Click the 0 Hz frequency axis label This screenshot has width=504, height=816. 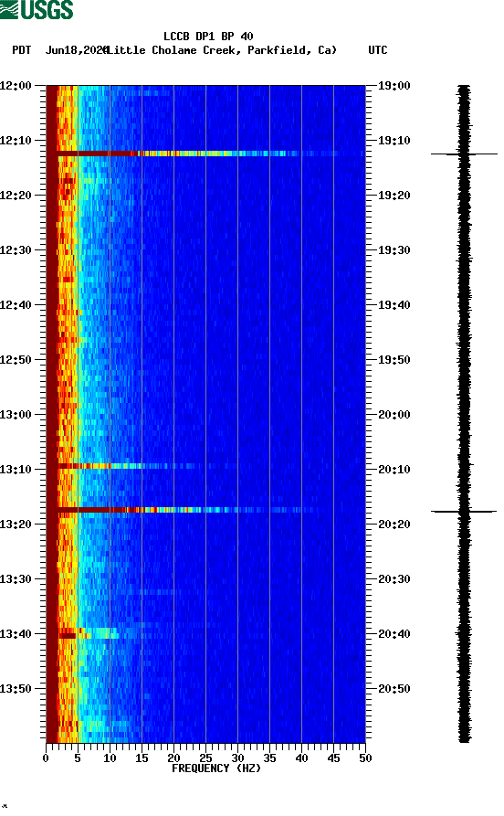(46, 758)
